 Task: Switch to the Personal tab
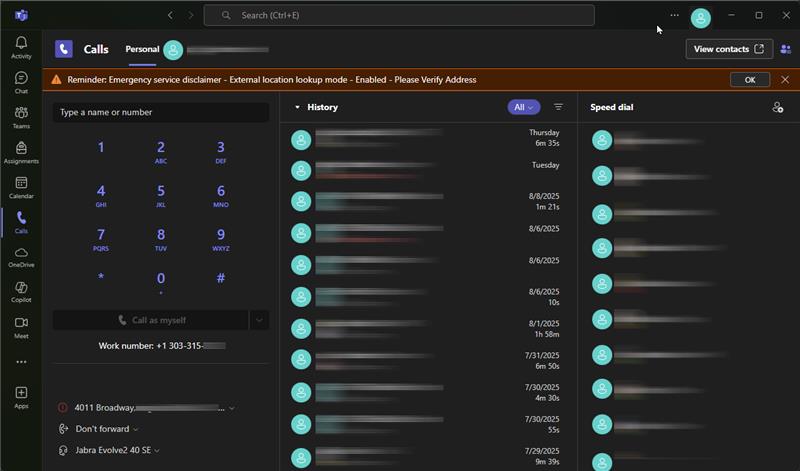(x=142, y=49)
